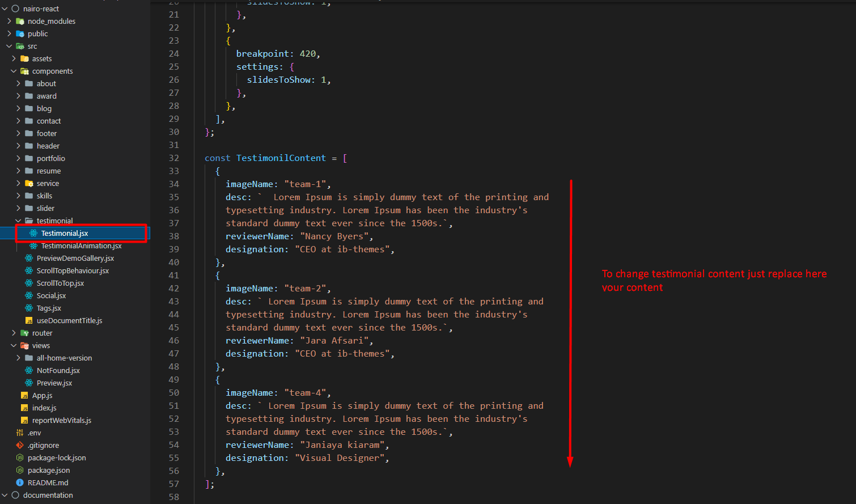The width and height of the screenshot is (856, 504).
Task: Click the "Jara Afsari" reviewer name string
Action: (x=334, y=341)
